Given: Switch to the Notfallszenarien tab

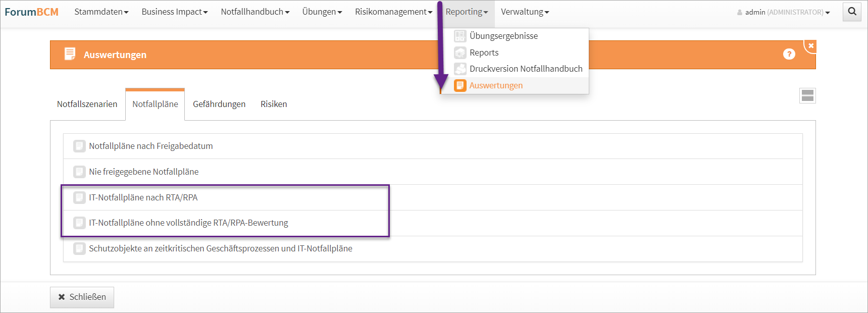Looking at the screenshot, I should pyautogui.click(x=87, y=104).
